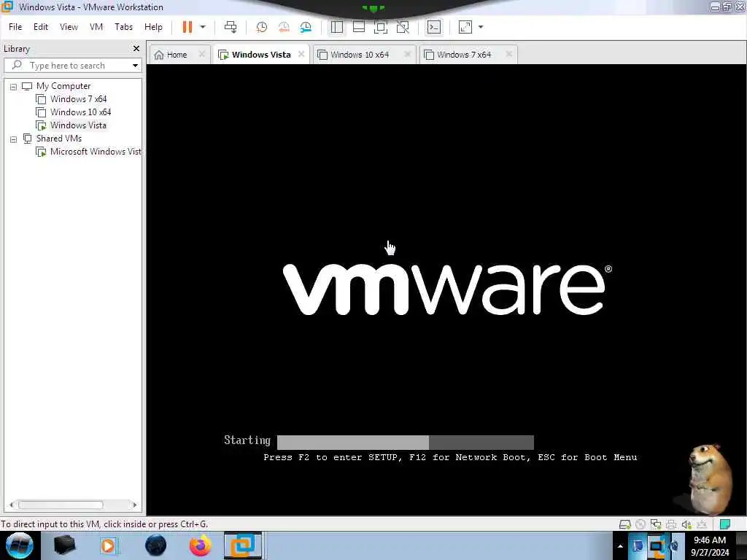Click the stretch guest display icon

465,27
